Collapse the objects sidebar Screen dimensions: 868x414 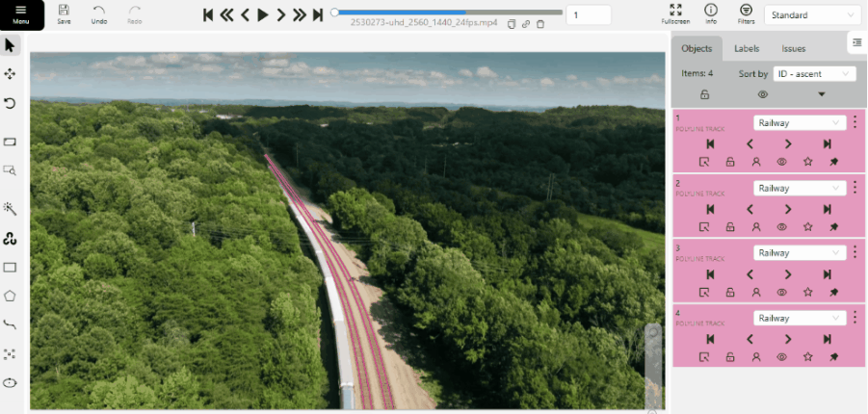pos(857,42)
